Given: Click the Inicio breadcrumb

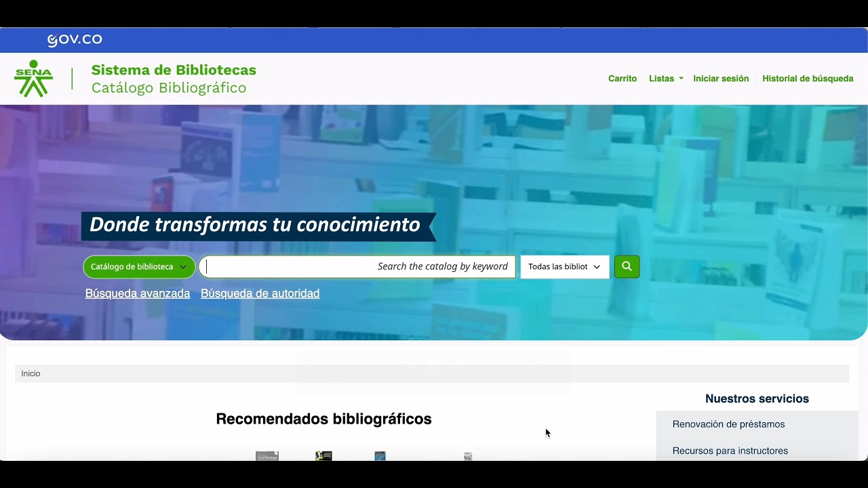Looking at the screenshot, I should [x=31, y=373].
